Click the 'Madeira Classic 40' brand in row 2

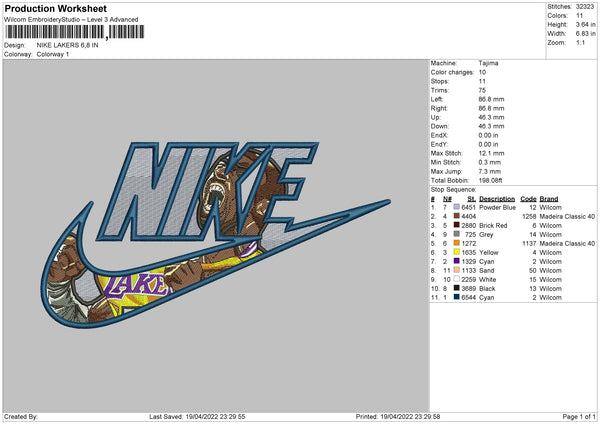(x=567, y=217)
